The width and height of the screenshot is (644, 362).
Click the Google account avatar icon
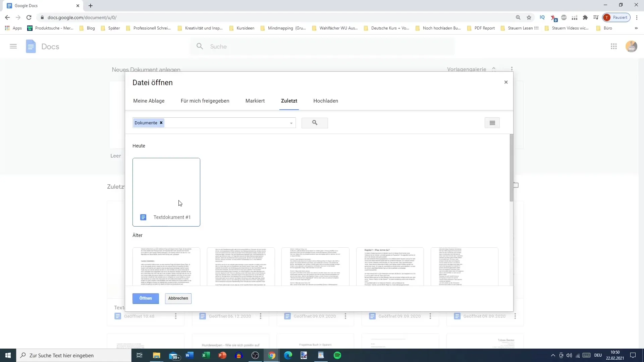click(632, 46)
